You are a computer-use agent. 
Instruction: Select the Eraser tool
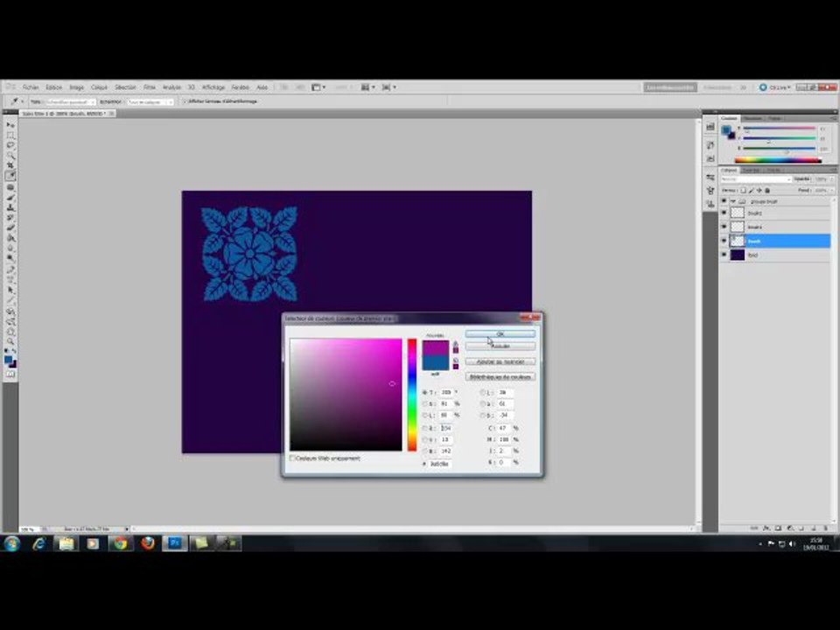(x=10, y=228)
